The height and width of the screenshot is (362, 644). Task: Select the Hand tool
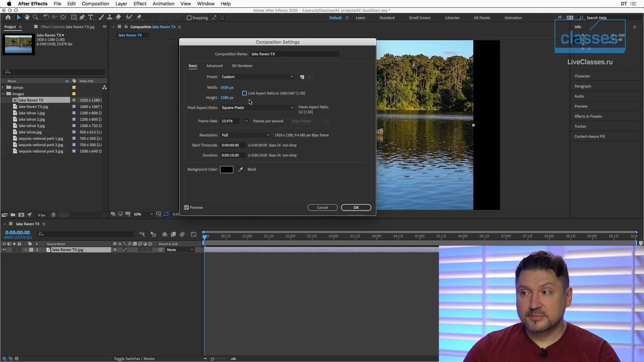(27, 17)
